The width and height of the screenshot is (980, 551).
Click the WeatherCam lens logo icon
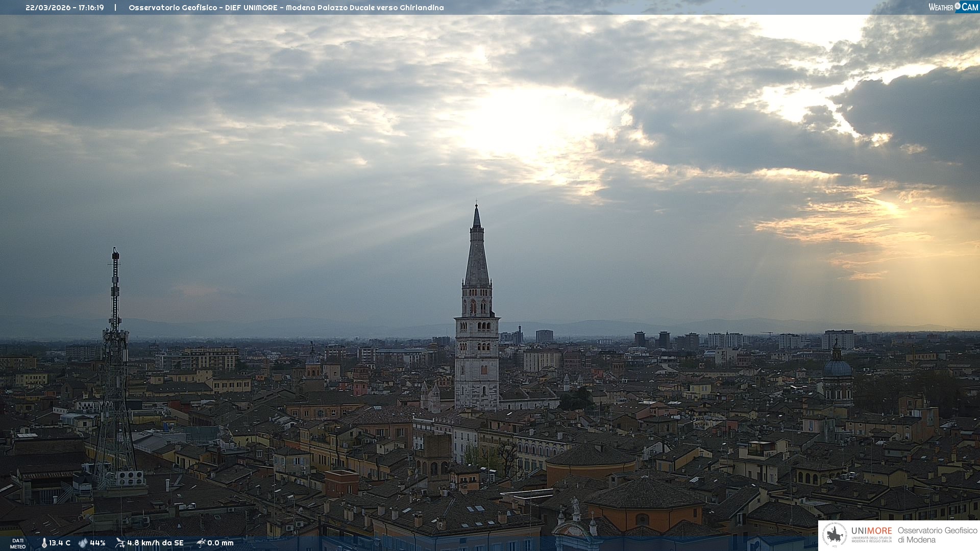(x=958, y=6)
